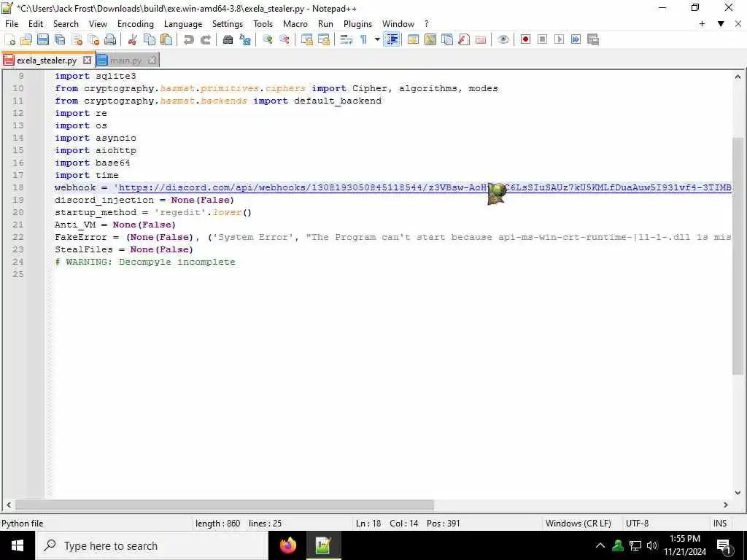This screenshot has height=560, width=747.
Task: Open the Plugins menu
Action: [357, 24]
